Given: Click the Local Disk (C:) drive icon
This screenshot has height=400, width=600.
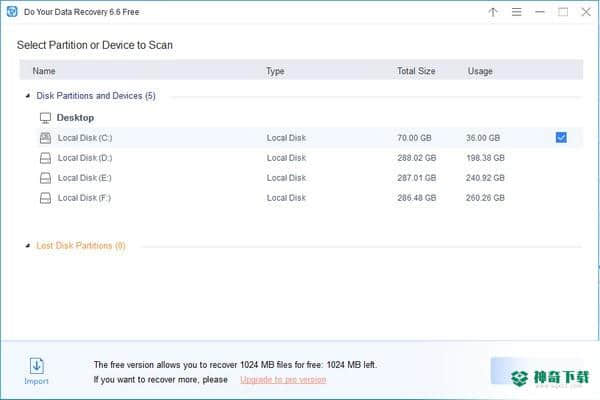Looking at the screenshot, I should coord(46,138).
